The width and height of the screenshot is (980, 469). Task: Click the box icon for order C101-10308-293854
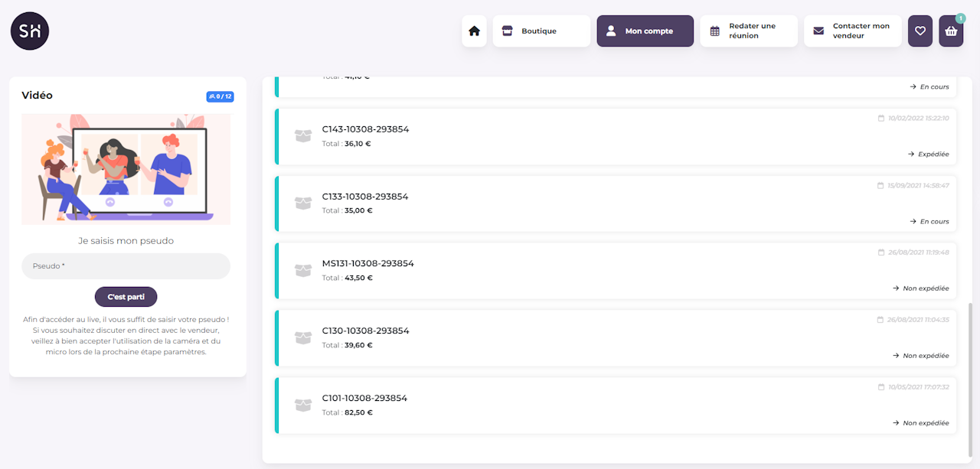303,405
